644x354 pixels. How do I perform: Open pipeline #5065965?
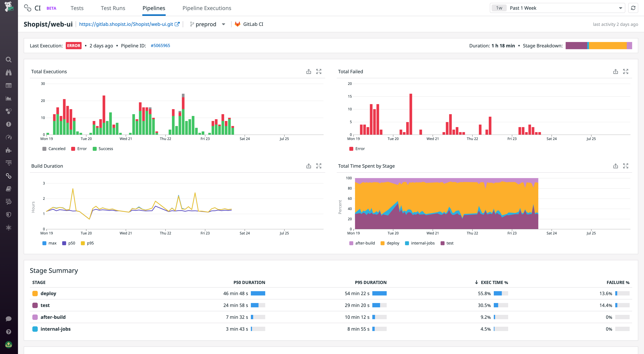[160, 45]
